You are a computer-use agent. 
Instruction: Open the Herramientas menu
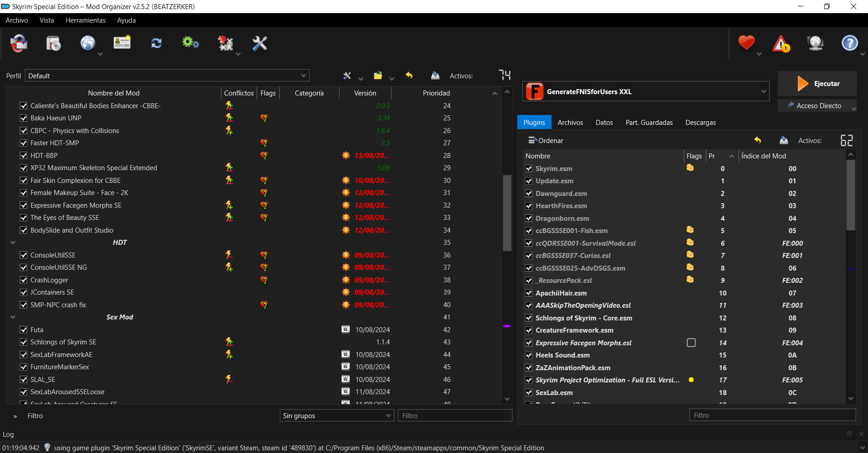pyautogui.click(x=85, y=20)
